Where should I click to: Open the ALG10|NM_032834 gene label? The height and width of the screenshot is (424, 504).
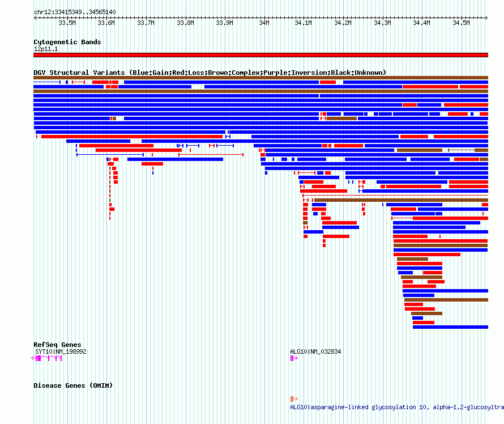[x=315, y=351]
